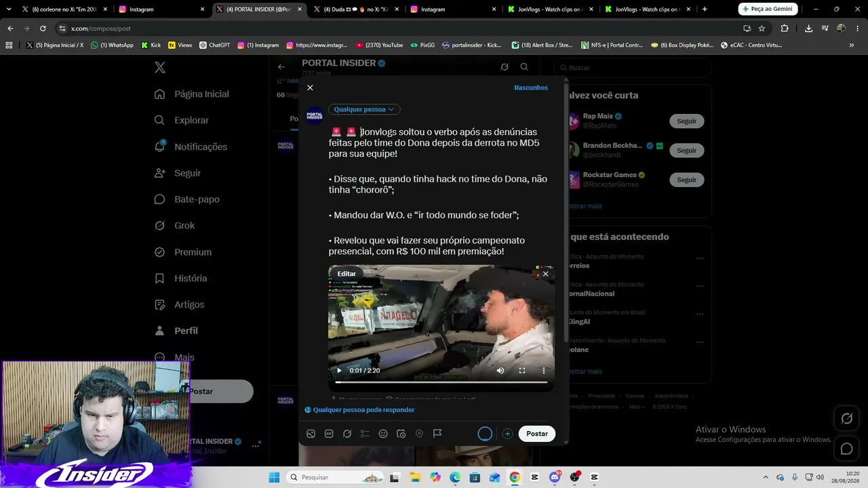Screen dimensions: 868x488
Task: Click the Peça ao Gemini button
Action: click(x=768, y=9)
